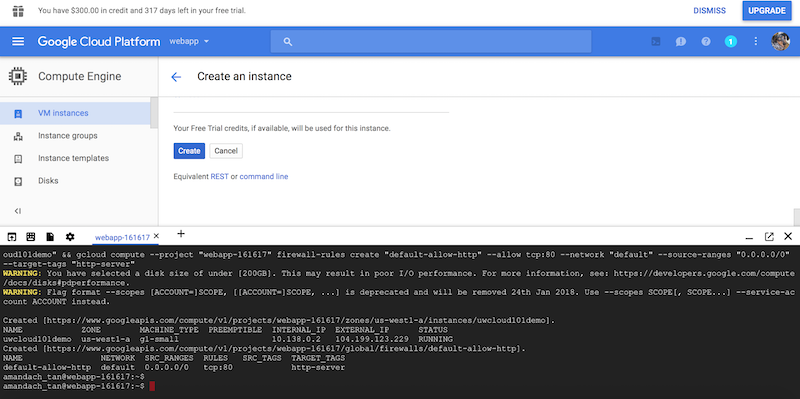800x399 pixels.
Task: Click the terminal prompt cursor
Action: [152, 386]
